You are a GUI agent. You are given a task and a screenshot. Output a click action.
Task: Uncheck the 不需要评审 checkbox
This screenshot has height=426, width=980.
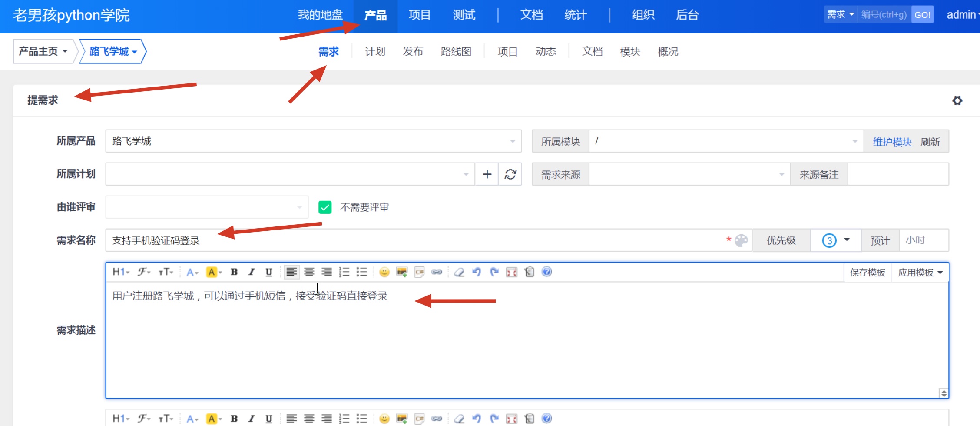click(x=325, y=207)
